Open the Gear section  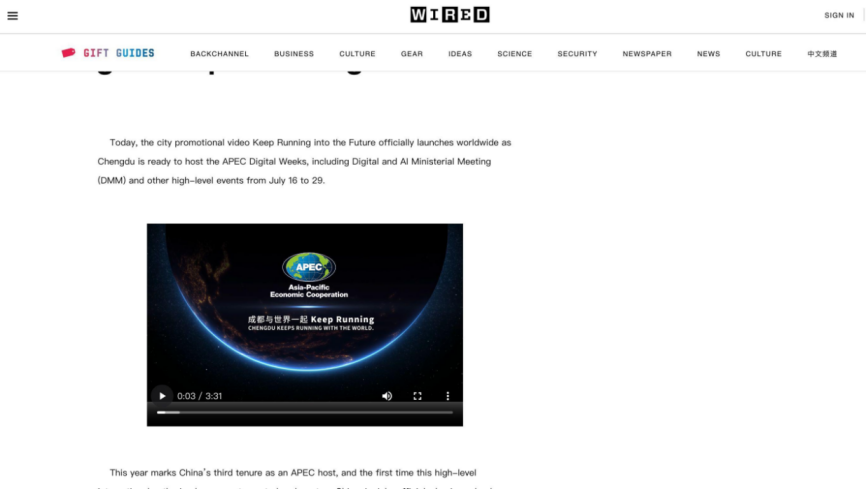(411, 54)
